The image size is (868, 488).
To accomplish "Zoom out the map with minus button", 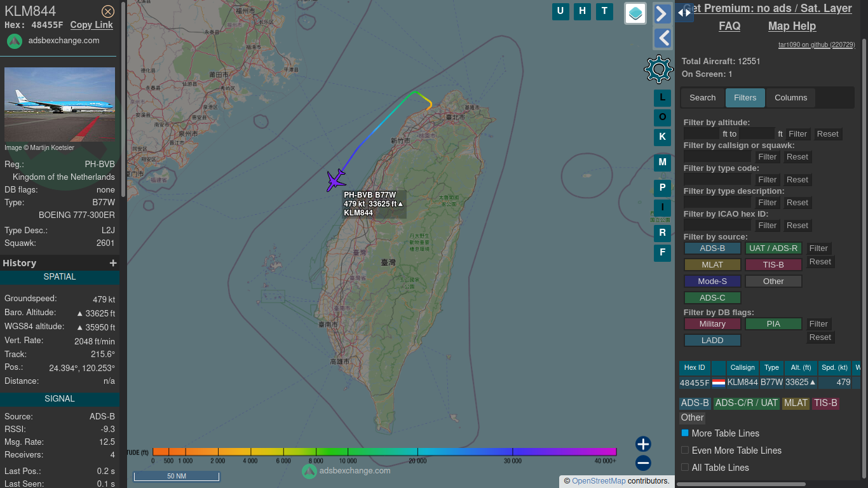I will pos(643,463).
